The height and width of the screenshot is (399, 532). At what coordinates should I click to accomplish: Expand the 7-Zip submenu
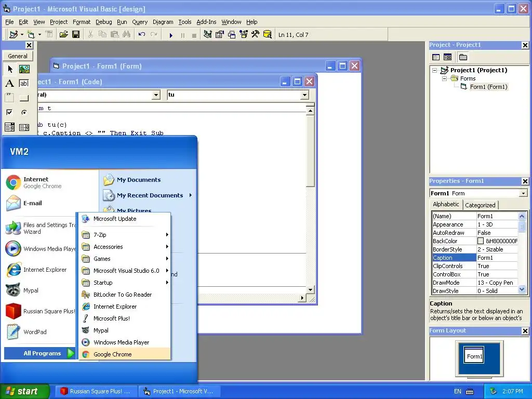[x=125, y=235]
